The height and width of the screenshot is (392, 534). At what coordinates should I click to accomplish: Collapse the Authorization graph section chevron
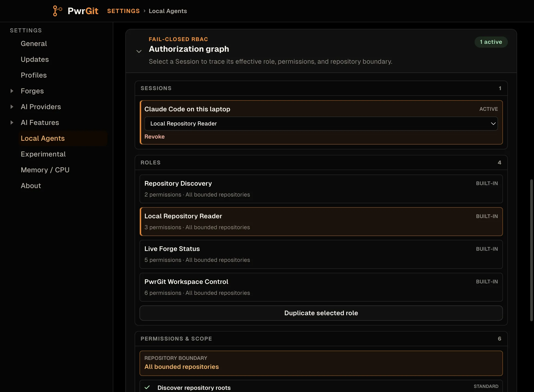click(x=139, y=51)
